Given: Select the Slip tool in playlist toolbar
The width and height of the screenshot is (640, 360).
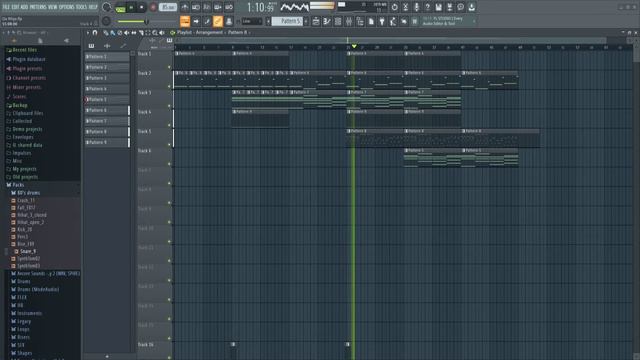Looking at the screenshot, I should (x=133, y=33).
